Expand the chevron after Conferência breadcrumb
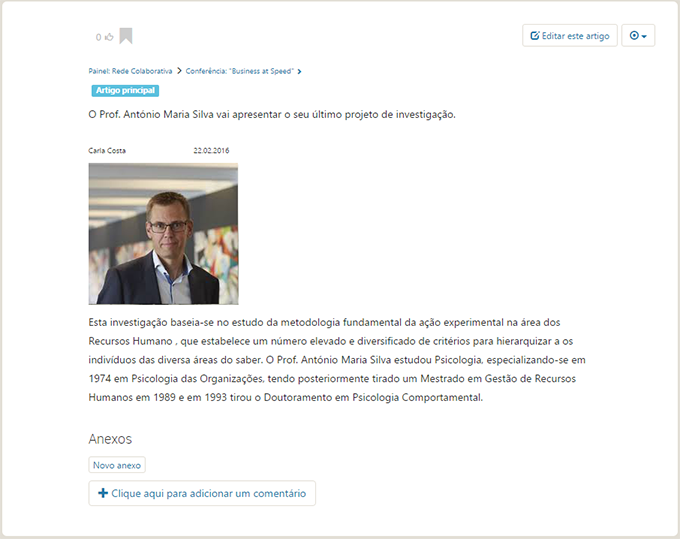This screenshot has width=680, height=539. click(x=299, y=72)
